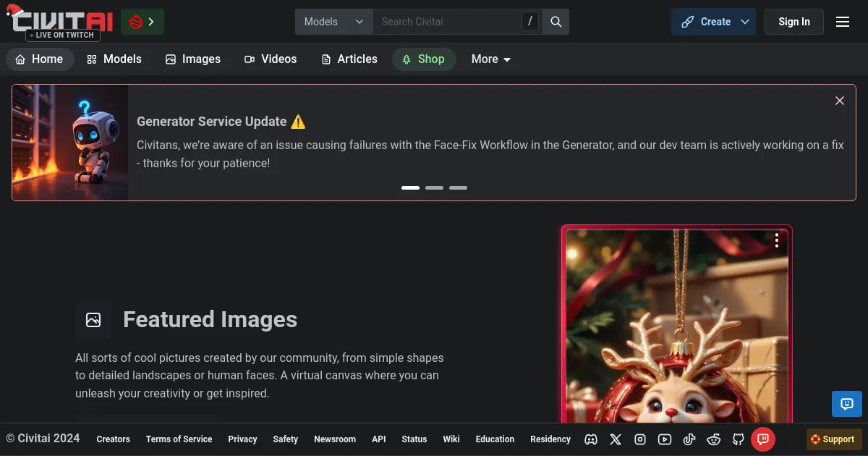Expand the Create dropdown

(745, 22)
